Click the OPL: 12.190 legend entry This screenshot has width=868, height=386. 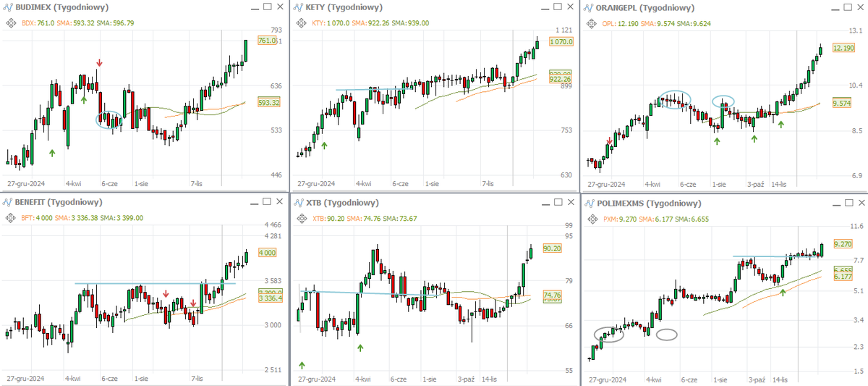point(621,22)
